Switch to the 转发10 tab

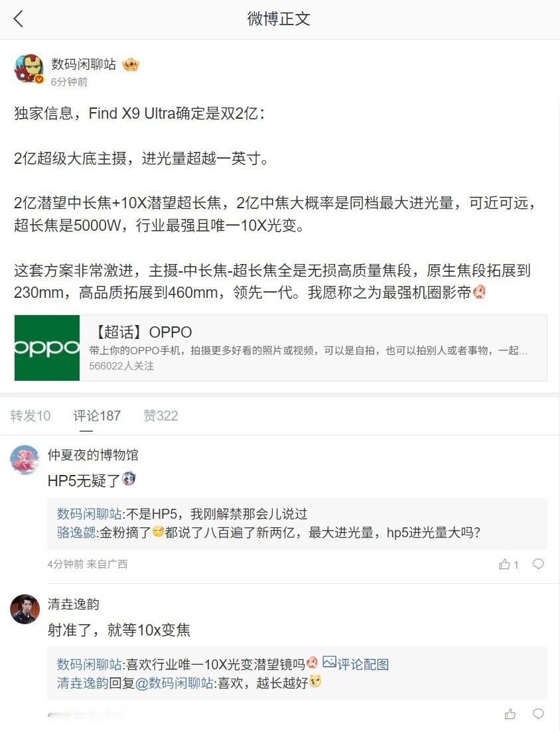(x=30, y=415)
